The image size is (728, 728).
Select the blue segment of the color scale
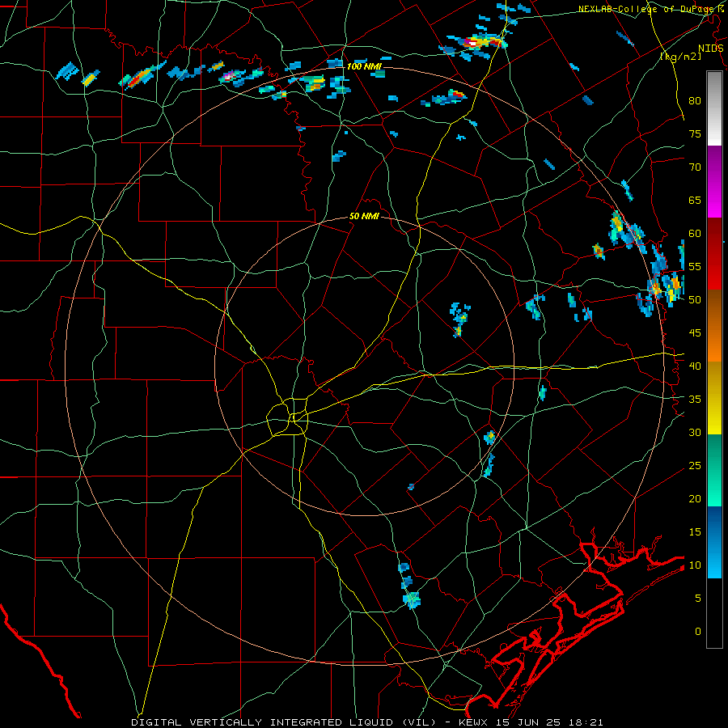[714, 542]
